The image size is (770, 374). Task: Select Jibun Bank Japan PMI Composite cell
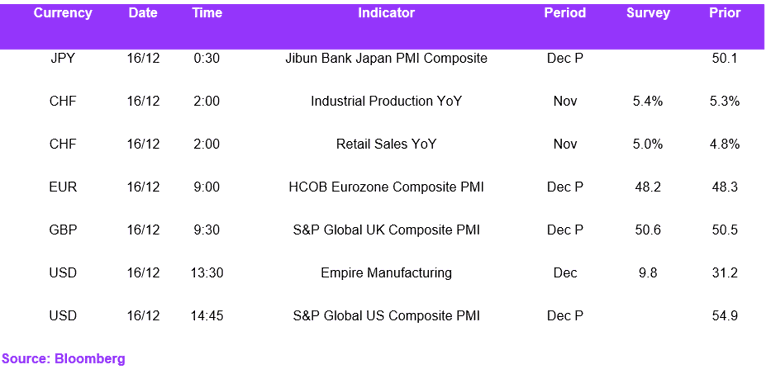pyautogui.click(x=386, y=58)
